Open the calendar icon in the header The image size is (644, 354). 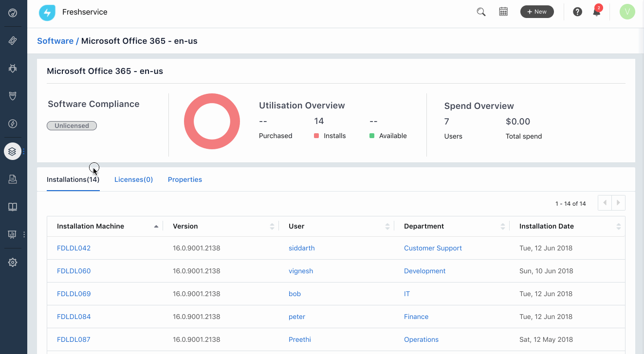tap(503, 11)
